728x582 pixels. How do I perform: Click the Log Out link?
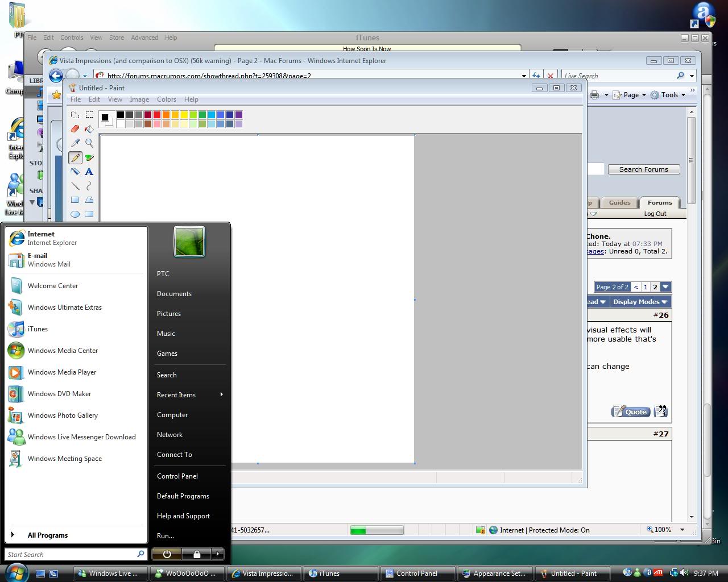click(655, 214)
